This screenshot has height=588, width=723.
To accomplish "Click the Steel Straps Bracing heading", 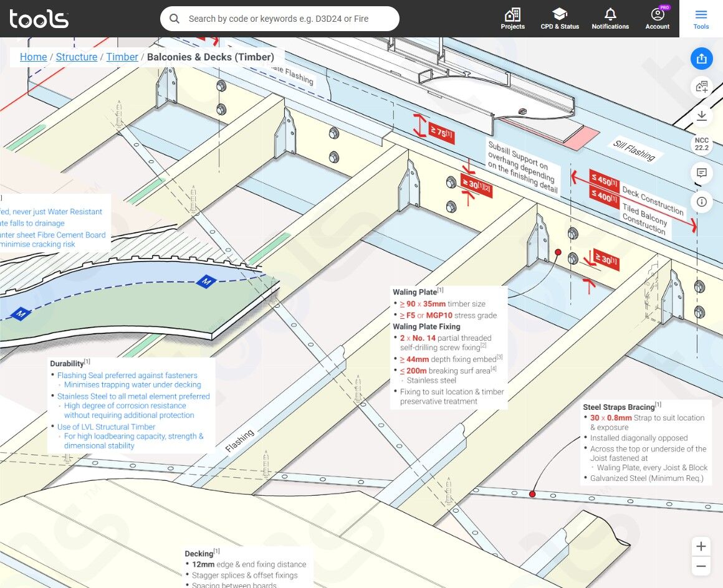I will click(622, 407).
